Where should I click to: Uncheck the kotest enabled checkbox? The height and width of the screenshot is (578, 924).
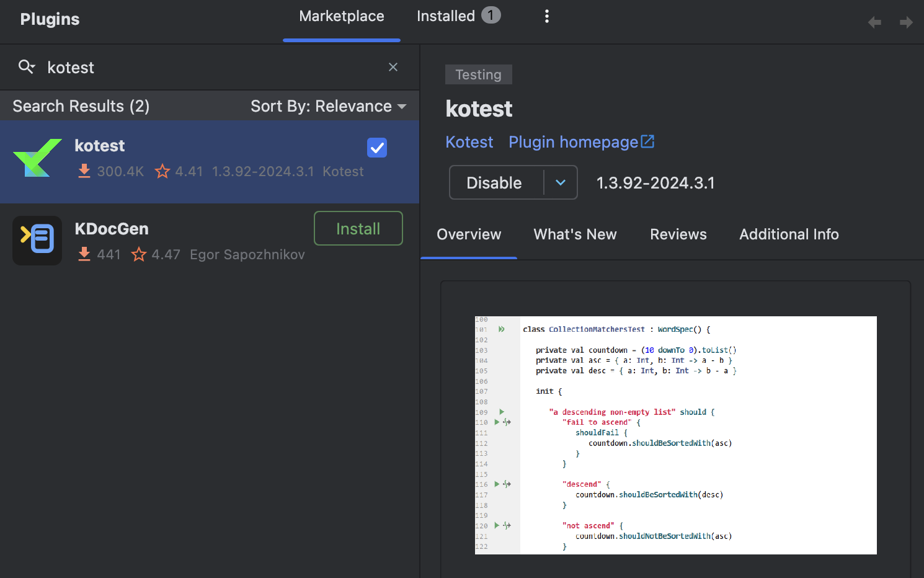tap(377, 148)
